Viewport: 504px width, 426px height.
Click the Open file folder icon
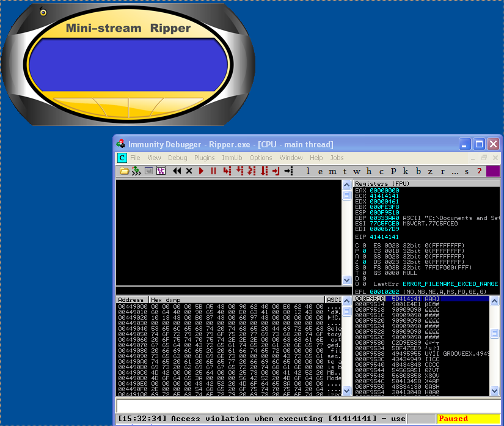(x=124, y=171)
